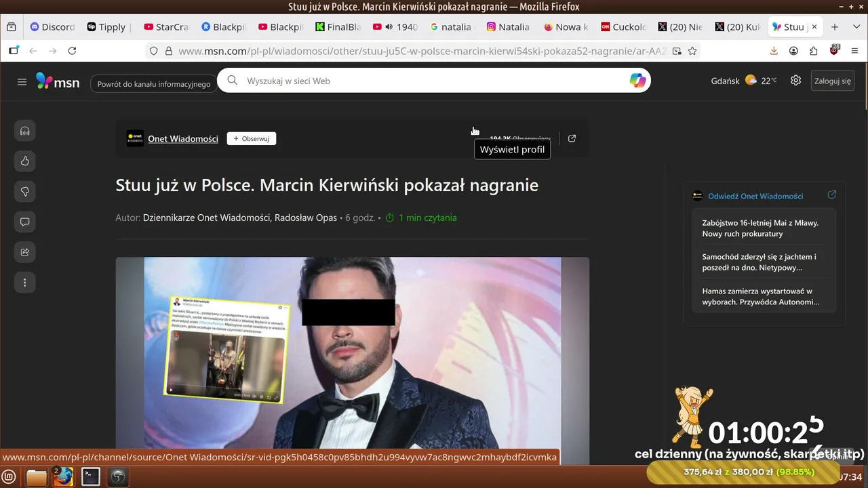The width and height of the screenshot is (868, 488).
Task: Click the author Dziennikarze Onet Wiadomości, Radosław Opas
Action: [x=240, y=218]
